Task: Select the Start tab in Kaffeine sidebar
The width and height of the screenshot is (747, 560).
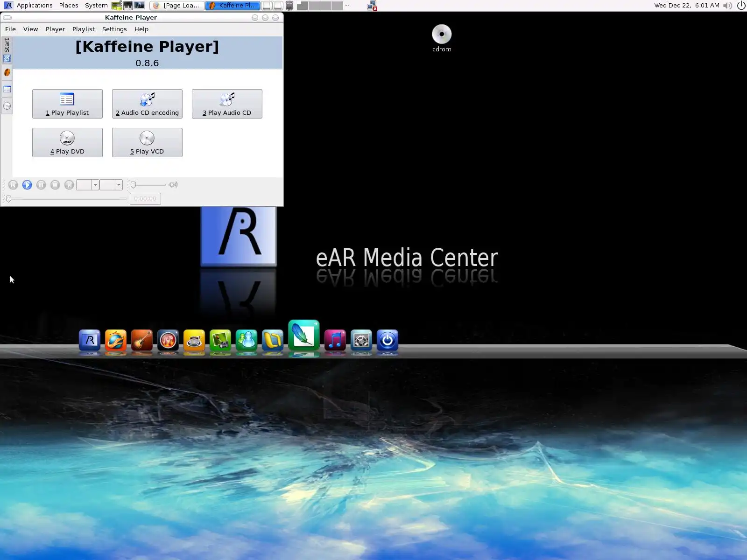Action: tap(7, 50)
